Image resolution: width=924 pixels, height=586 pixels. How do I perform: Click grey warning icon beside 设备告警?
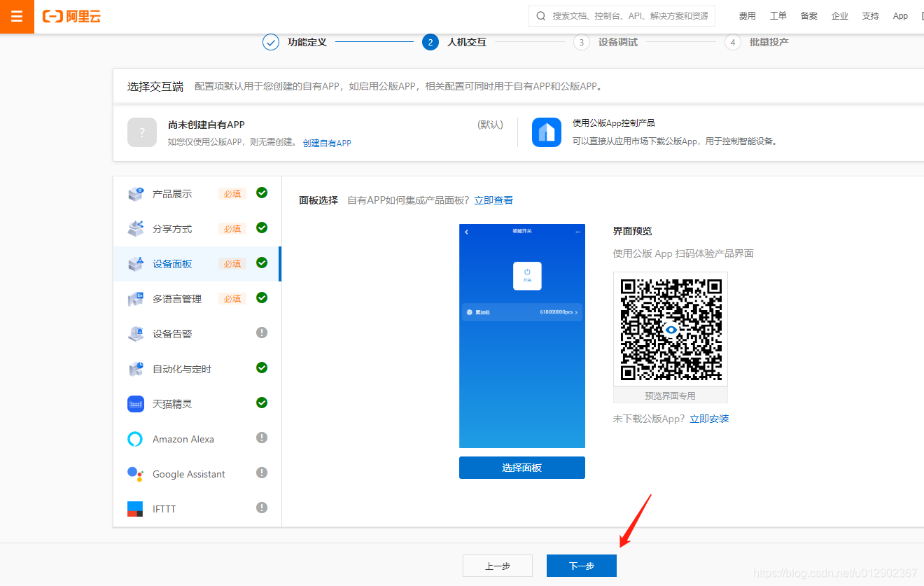tap(262, 333)
